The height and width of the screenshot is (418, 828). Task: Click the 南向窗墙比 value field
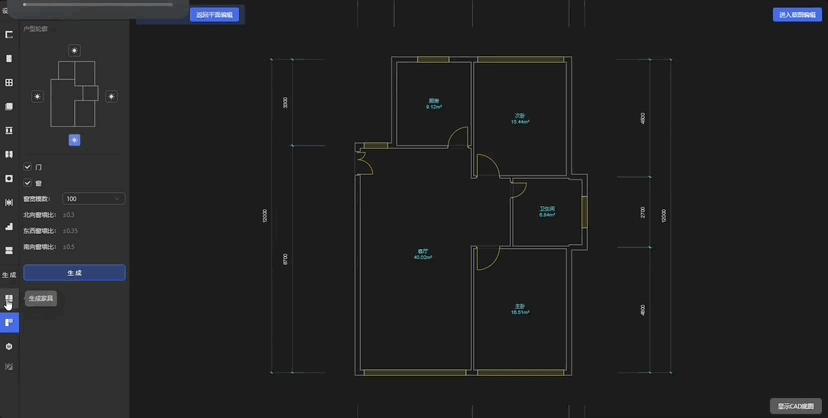[93, 247]
